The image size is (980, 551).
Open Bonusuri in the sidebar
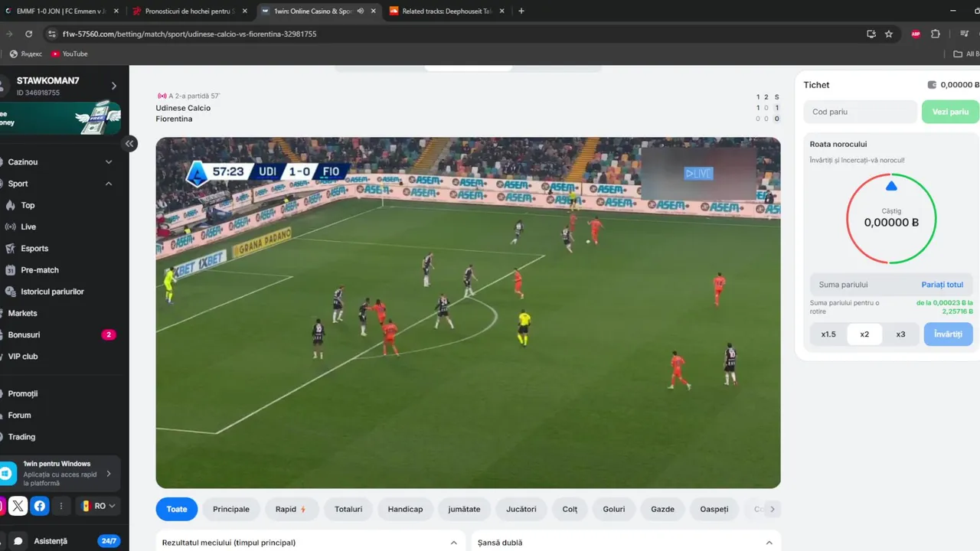24,334
